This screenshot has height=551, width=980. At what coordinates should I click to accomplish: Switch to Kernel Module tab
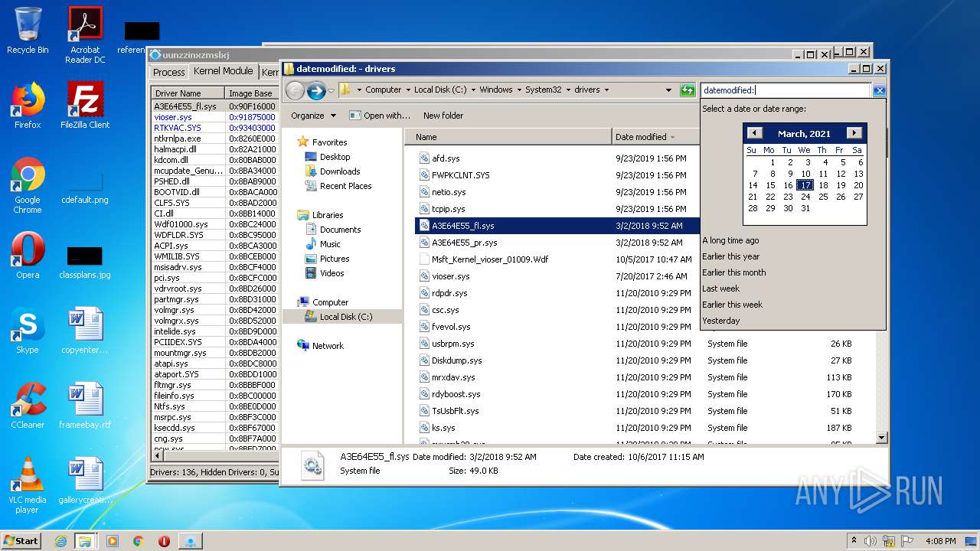pyautogui.click(x=223, y=70)
